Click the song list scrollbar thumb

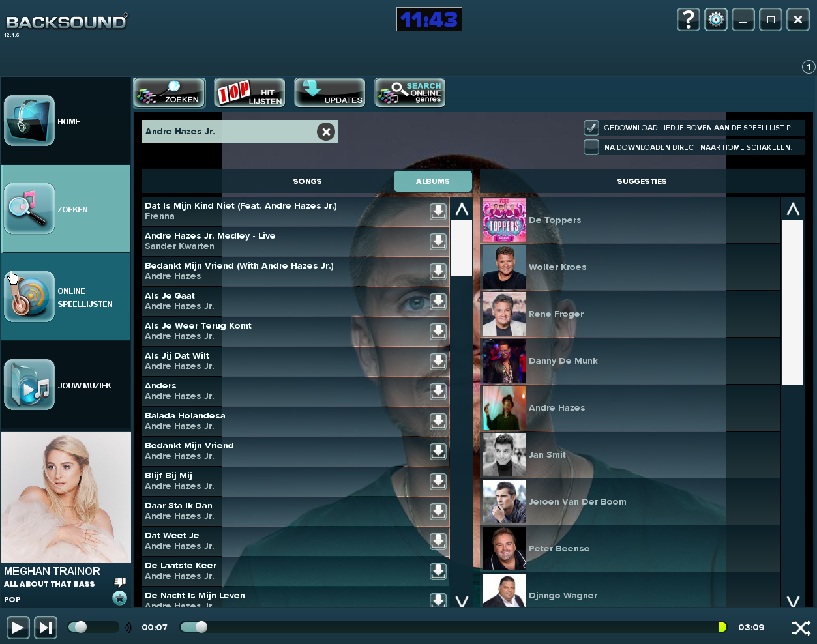click(462, 248)
